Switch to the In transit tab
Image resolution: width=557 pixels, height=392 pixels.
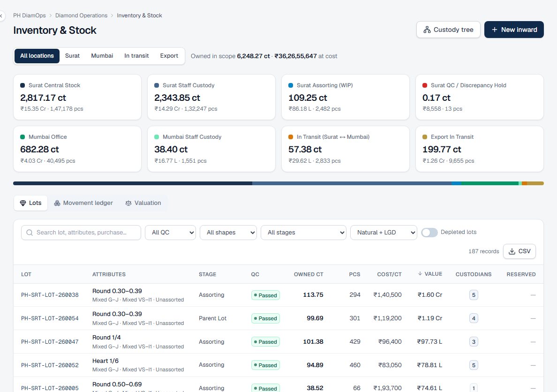[x=136, y=56]
